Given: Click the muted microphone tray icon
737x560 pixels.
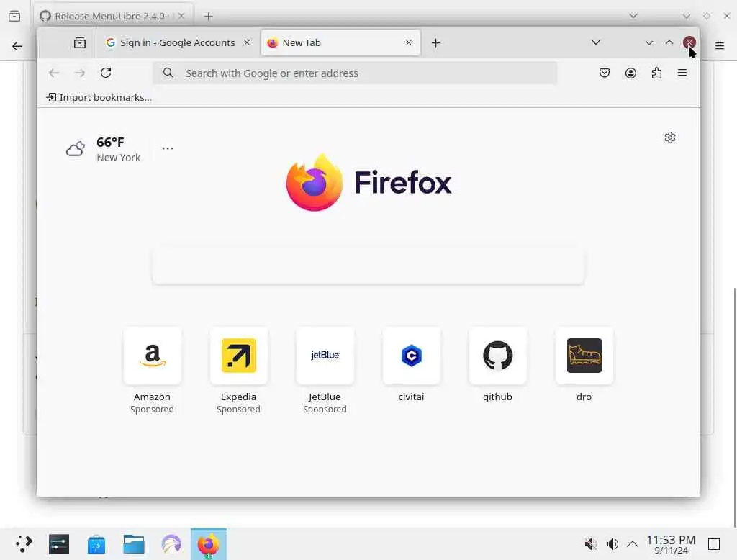Looking at the screenshot, I should (x=590, y=544).
